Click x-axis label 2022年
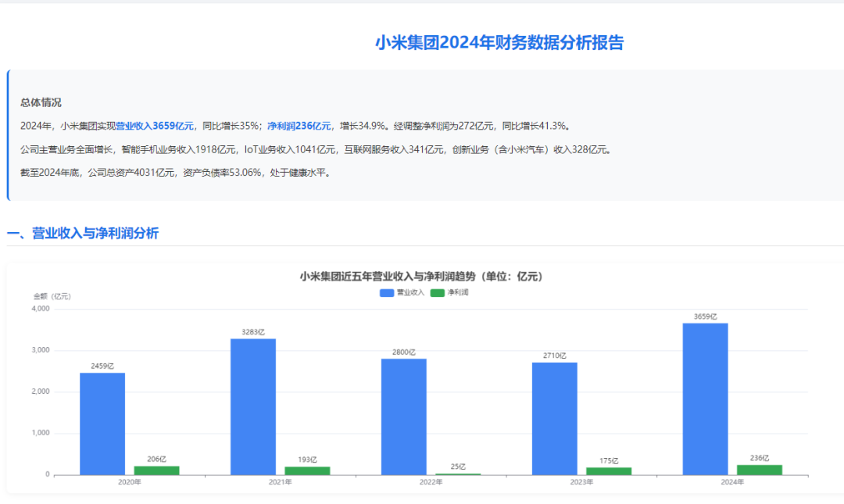The image size is (844, 504). (x=431, y=482)
